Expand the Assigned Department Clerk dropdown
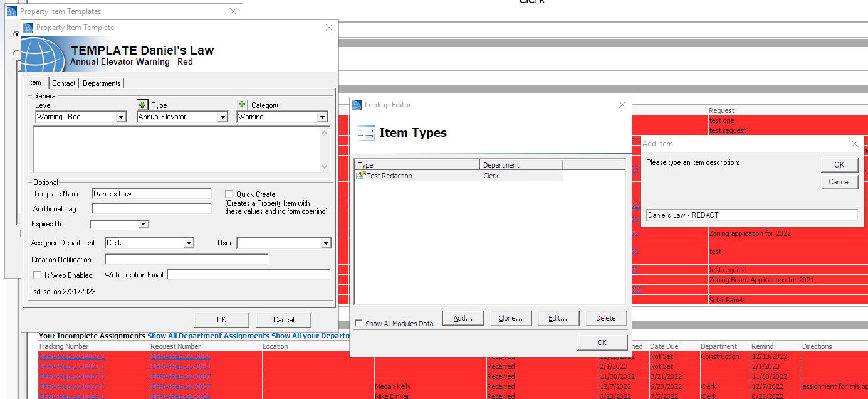Image resolution: width=868 pixels, height=399 pixels. coord(189,243)
